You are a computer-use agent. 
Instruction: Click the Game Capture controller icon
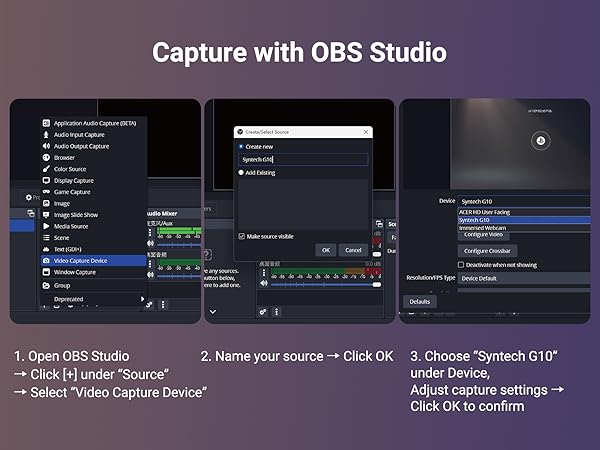46,192
